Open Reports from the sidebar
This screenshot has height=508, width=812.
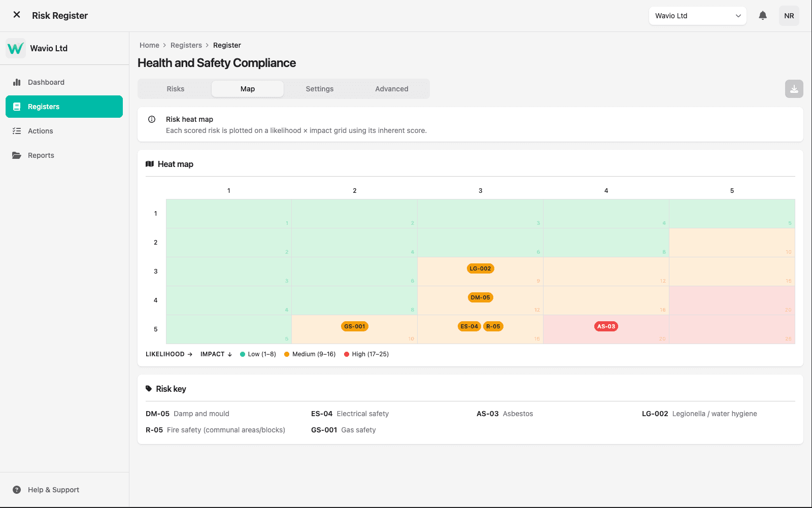pyautogui.click(x=64, y=155)
